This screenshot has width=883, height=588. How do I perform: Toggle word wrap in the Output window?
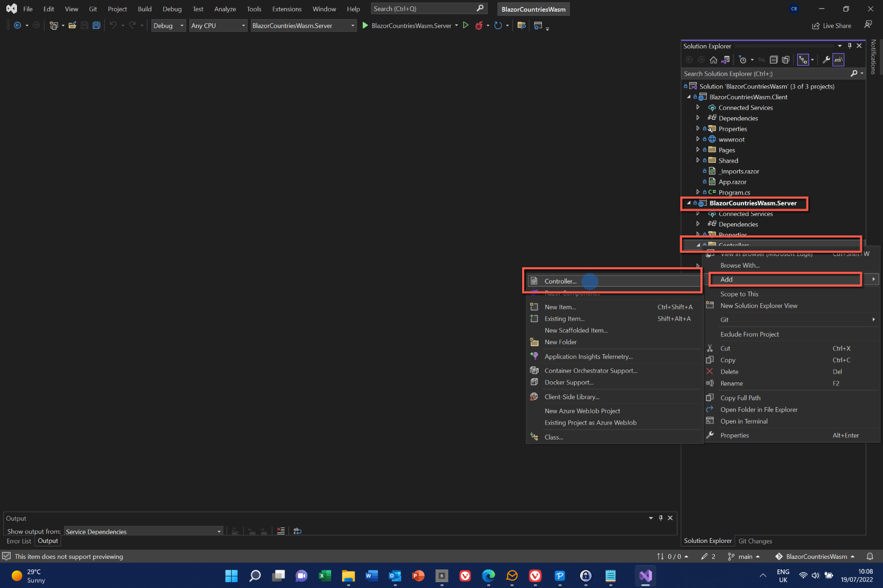(x=297, y=531)
